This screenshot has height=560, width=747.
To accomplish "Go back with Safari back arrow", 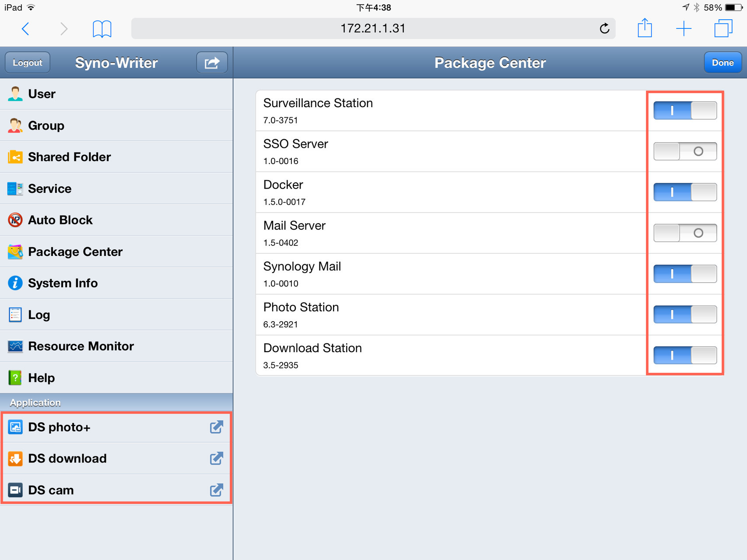I will click(25, 29).
